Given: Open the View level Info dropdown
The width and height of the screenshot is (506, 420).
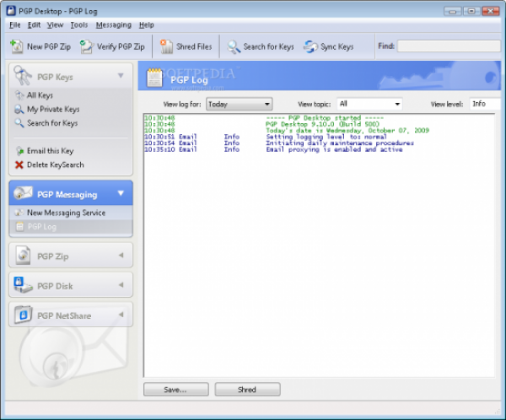Looking at the screenshot, I should click(487, 104).
